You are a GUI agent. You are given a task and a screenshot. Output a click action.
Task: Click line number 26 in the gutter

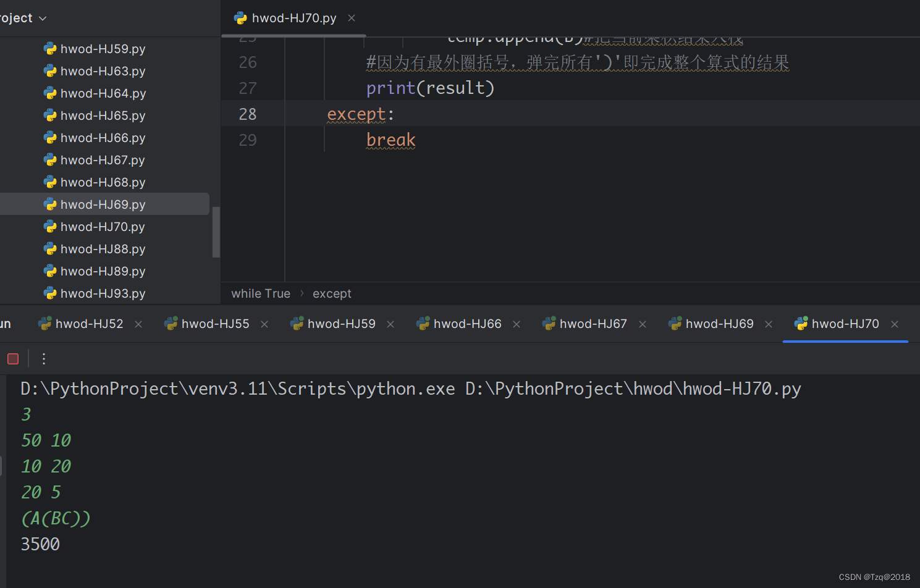point(248,62)
